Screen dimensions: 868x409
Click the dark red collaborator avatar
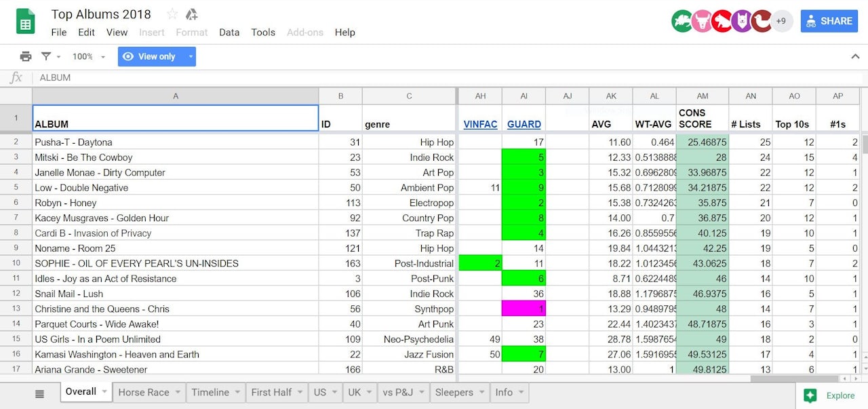click(x=762, y=21)
